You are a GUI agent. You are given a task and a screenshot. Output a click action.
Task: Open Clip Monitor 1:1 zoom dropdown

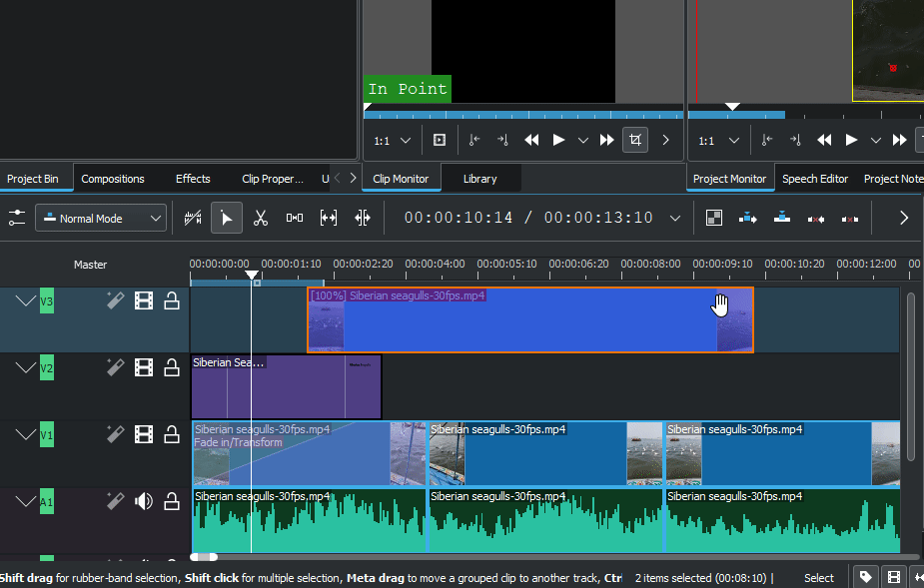[395, 141]
